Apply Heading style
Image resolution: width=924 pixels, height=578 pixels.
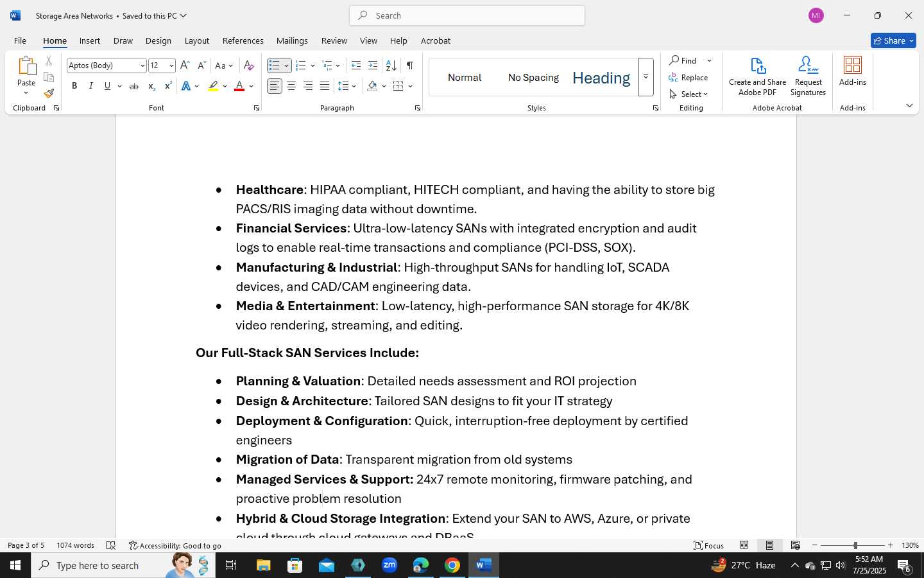[601, 78]
